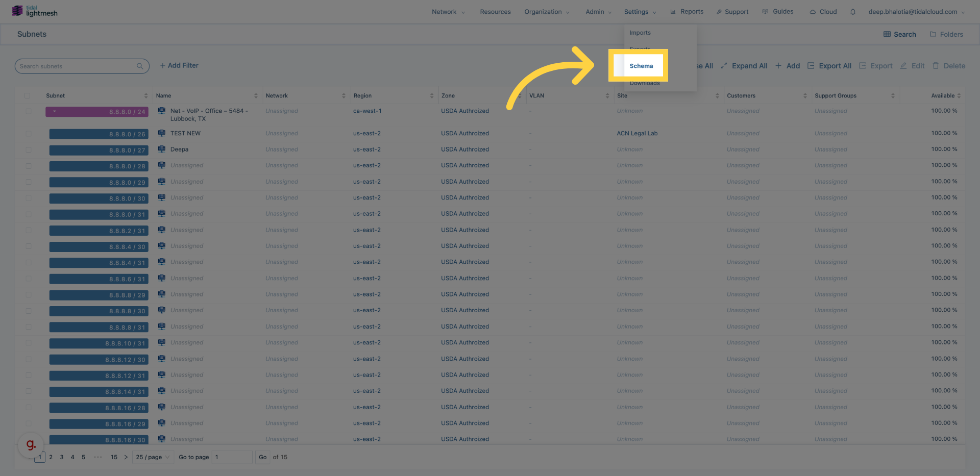The image size is (980, 476).
Task: Click the Add Filter button
Action: coord(179,66)
